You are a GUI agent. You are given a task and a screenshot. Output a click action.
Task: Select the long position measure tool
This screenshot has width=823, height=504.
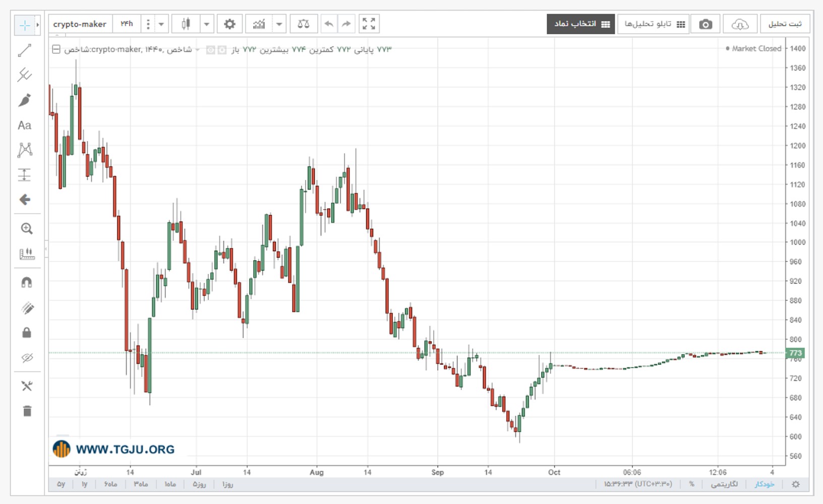tap(25, 175)
